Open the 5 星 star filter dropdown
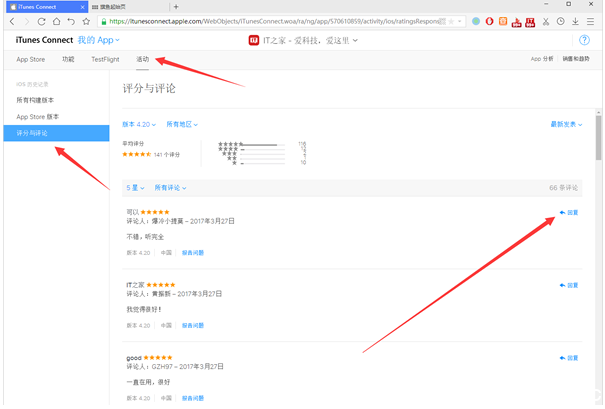 point(135,188)
